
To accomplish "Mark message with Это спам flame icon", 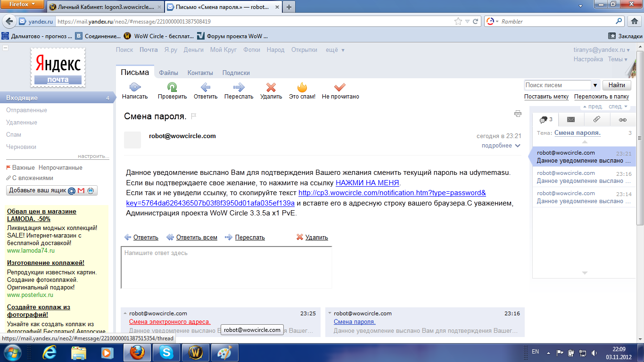I will (302, 87).
